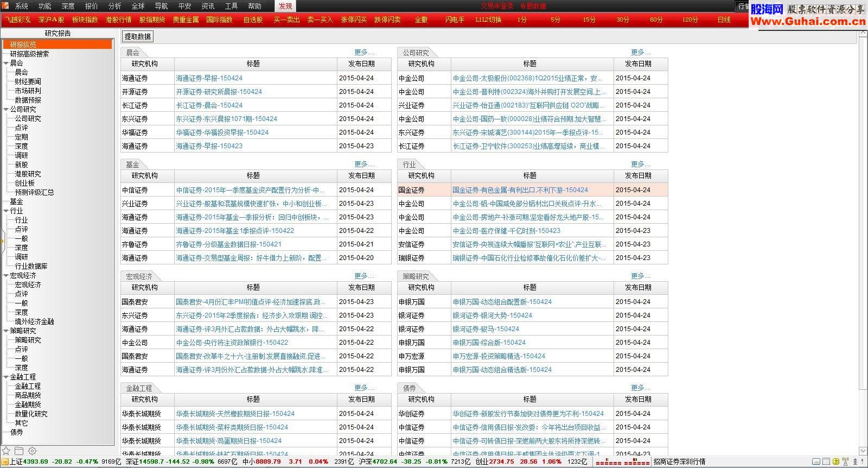
Task: Click the double up-arrow icon in the status bar
Action: (855, 461)
